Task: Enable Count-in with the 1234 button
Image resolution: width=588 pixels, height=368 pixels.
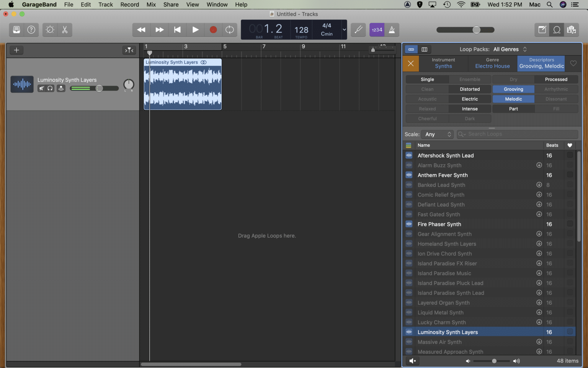Action: tap(377, 30)
